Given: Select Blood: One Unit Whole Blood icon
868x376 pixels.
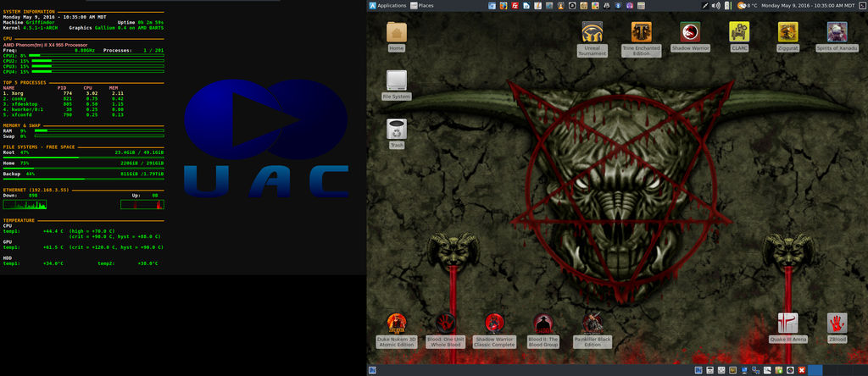Looking at the screenshot, I should point(446,330).
